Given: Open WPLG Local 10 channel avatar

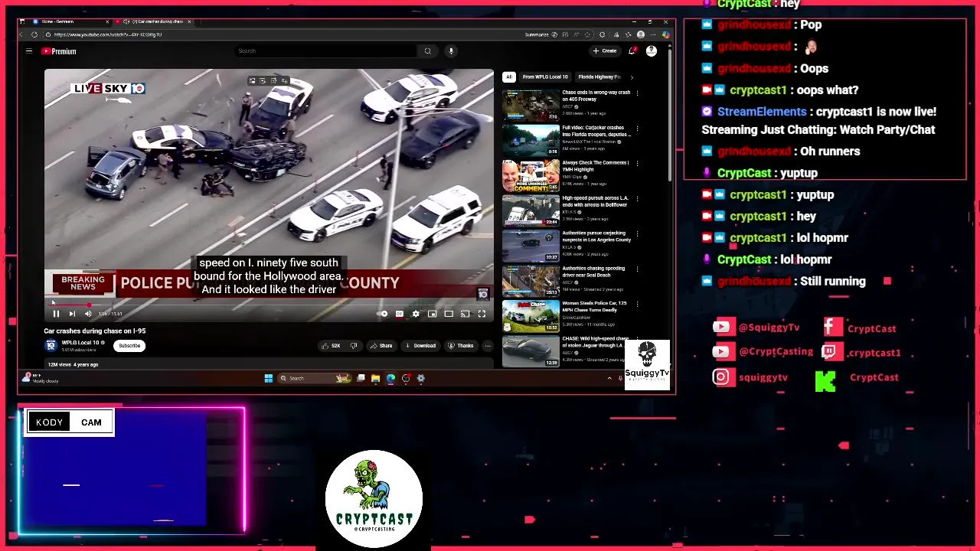Looking at the screenshot, I should [x=51, y=346].
